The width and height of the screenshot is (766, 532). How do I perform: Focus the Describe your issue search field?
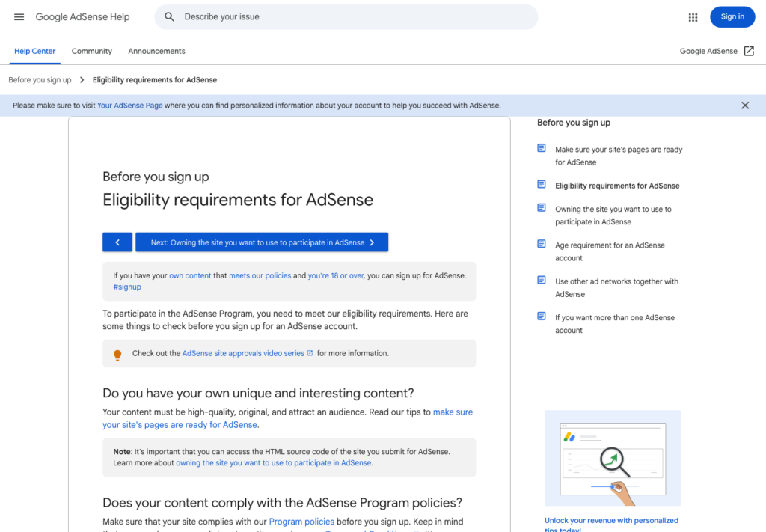tap(346, 17)
